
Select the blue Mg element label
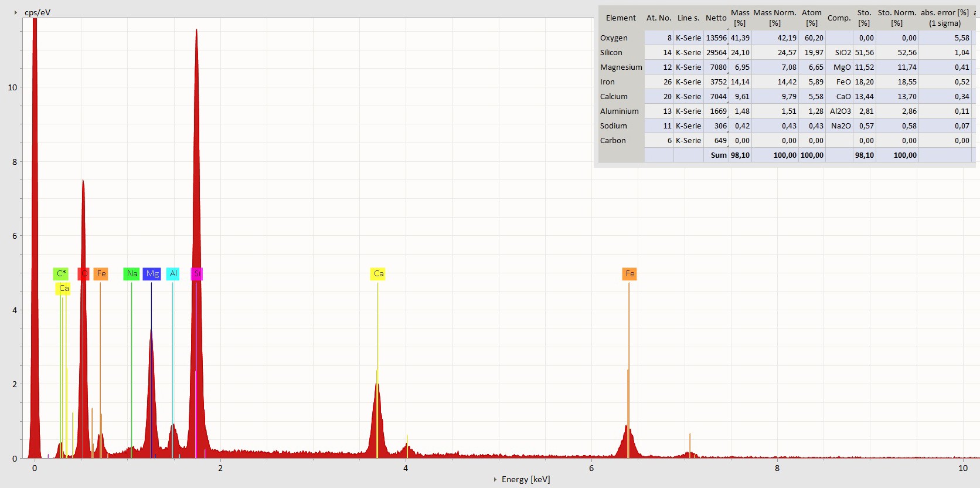tap(152, 274)
